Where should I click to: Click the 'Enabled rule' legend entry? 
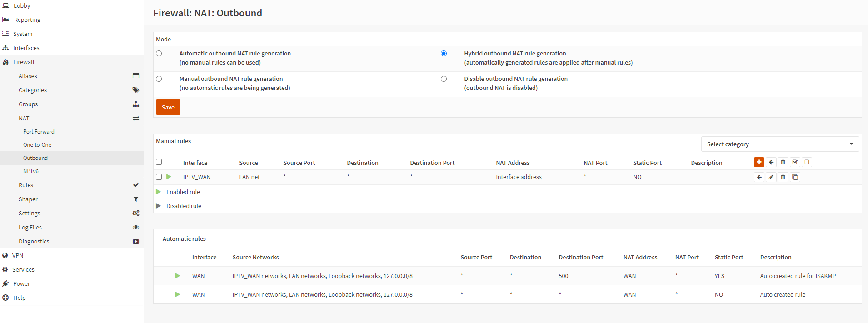[x=183, y=192]
